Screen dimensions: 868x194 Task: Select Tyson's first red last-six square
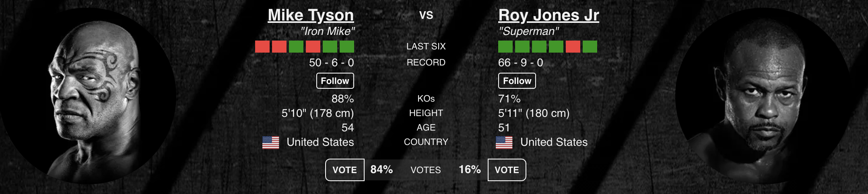point(262,47)
